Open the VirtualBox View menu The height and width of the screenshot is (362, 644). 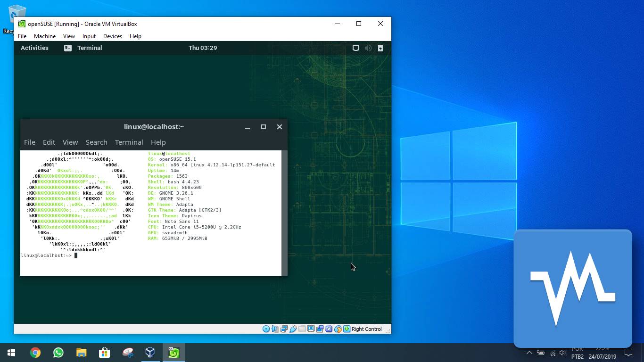pyautogui.click(x=69, y=36)
